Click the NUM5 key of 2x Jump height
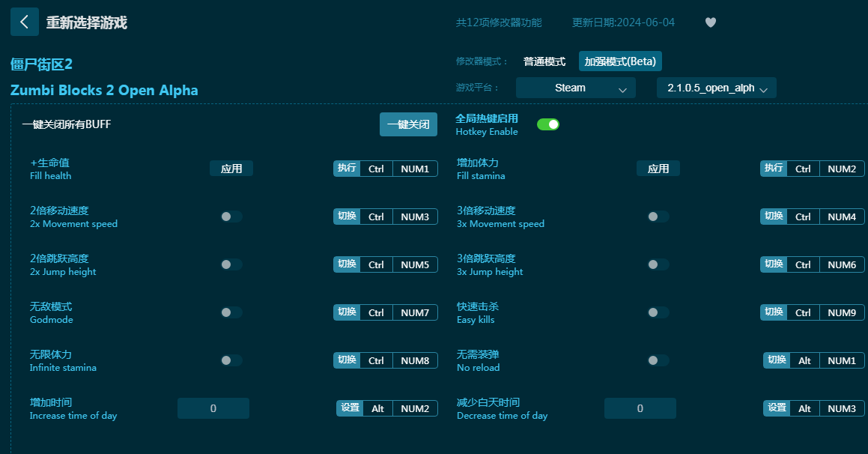Image resolution: width=868 pixels, height=454 pixels. tap(415, 265)
